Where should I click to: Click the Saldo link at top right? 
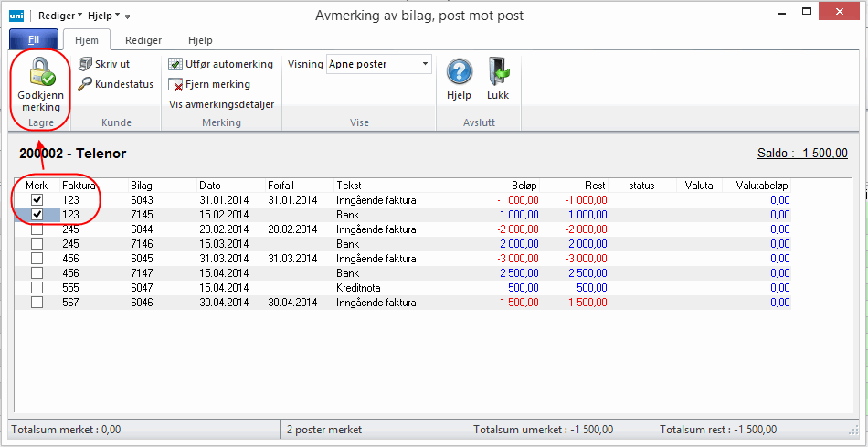tap(801, 154)
